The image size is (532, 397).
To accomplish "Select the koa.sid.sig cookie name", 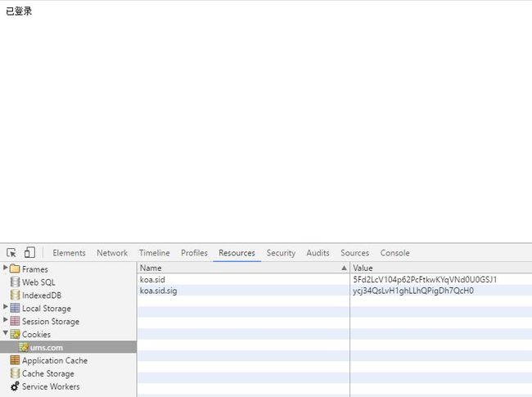I will tap(159, 291).
